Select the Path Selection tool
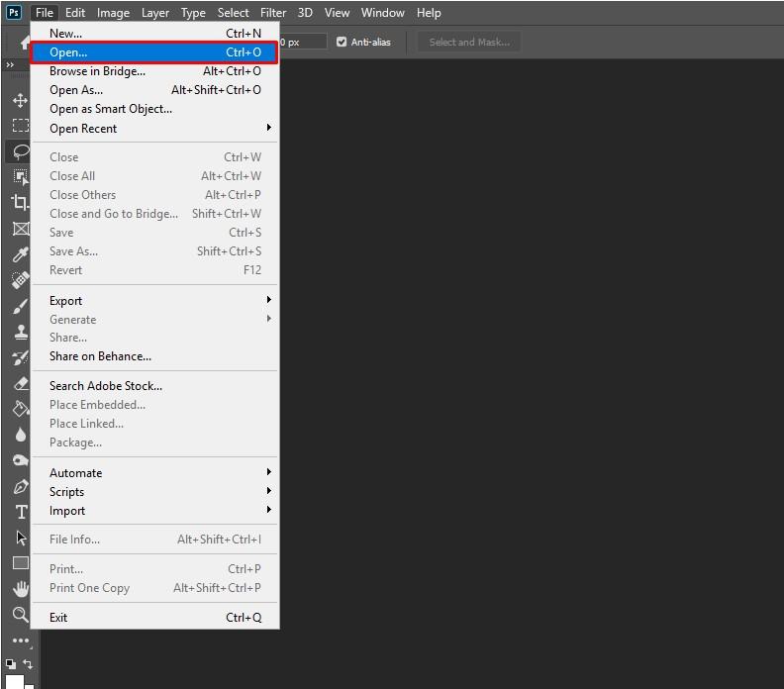The height and width of the screenshot is (689, 784). [21, 538]
